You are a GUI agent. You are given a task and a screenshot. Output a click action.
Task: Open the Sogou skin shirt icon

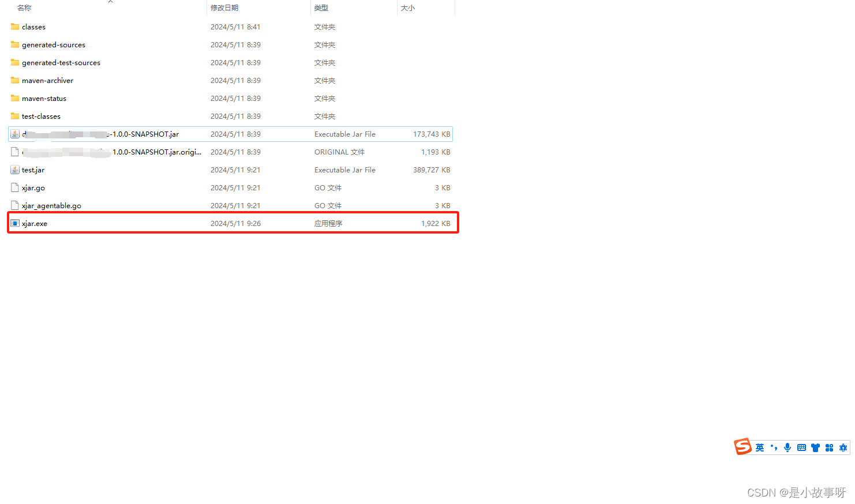pos(815,447)
